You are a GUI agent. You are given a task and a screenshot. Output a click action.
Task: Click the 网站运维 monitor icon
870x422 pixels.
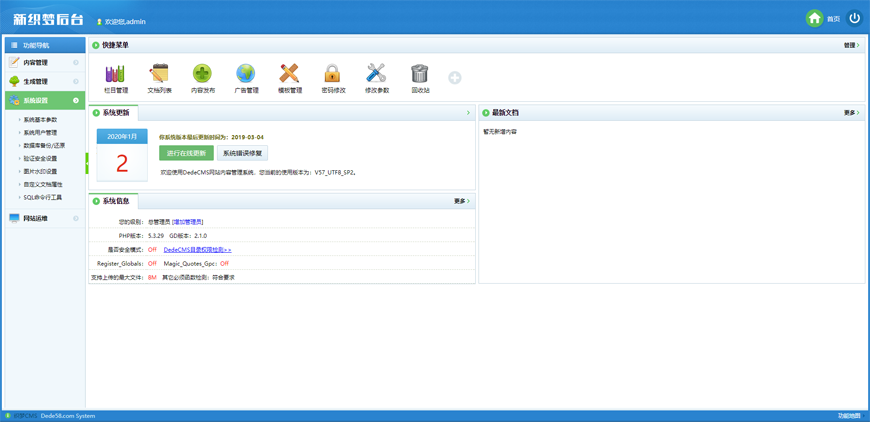pos(14,218)
